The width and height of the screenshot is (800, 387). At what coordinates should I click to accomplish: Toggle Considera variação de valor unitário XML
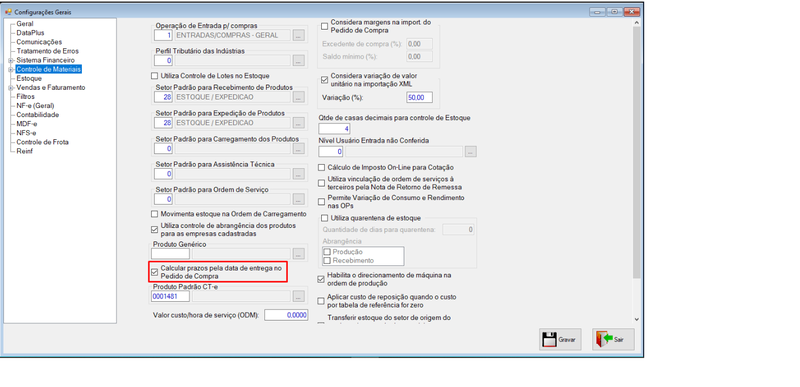pyautogui.click(x=324, y=80)
